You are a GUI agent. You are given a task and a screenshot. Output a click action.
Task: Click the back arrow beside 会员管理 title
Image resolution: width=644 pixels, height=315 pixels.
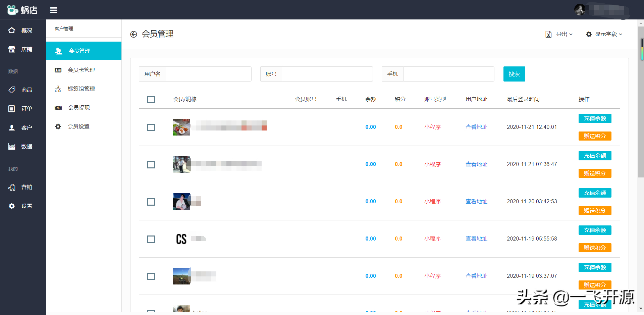(133, 34)
